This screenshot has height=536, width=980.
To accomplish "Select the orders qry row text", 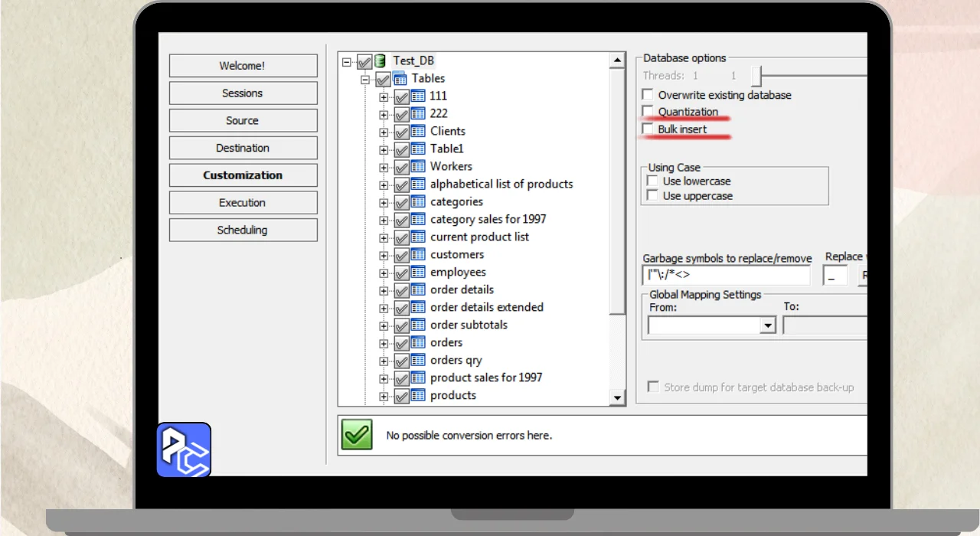I will pos(456,360).
